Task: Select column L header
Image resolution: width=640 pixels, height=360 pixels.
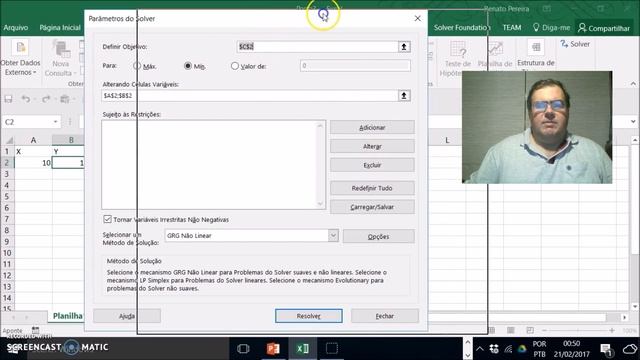Action: 447,140
